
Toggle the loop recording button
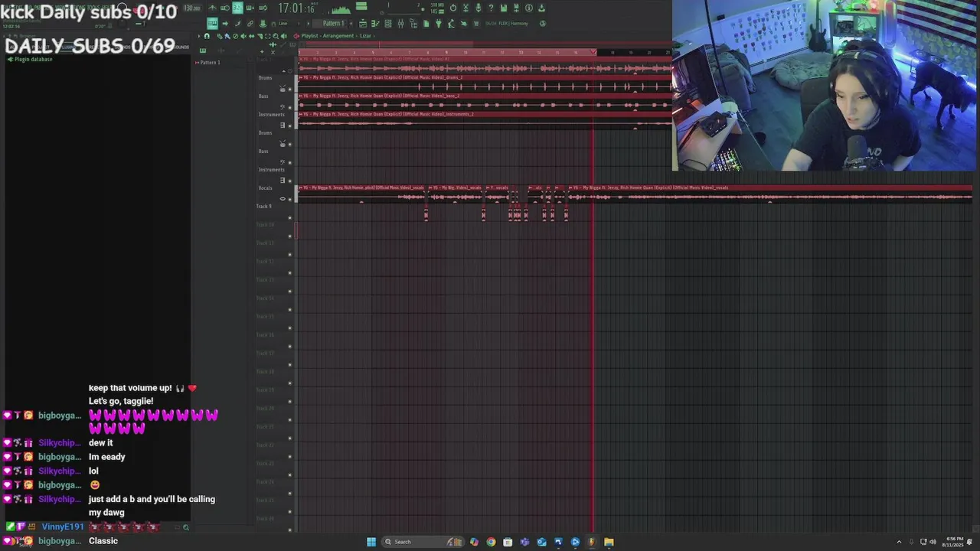263,8
